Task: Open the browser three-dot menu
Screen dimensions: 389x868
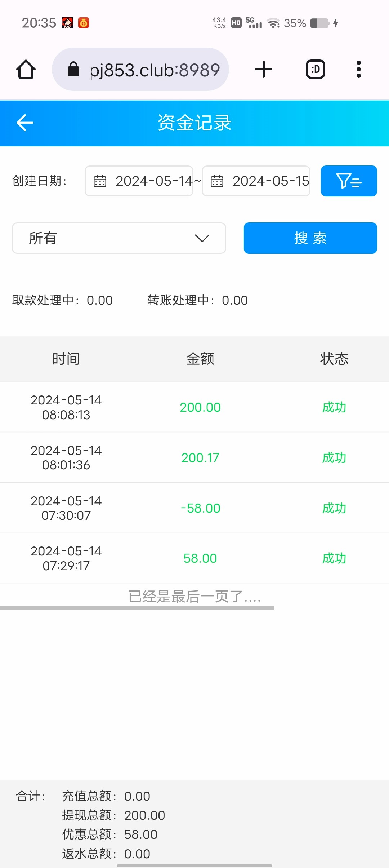Action: [358, 69]
